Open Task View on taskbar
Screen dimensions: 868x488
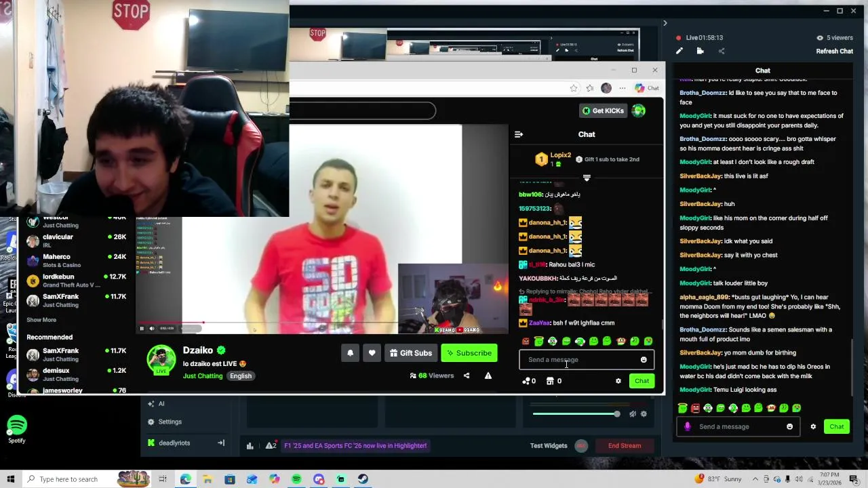click(x=163, y=479)
